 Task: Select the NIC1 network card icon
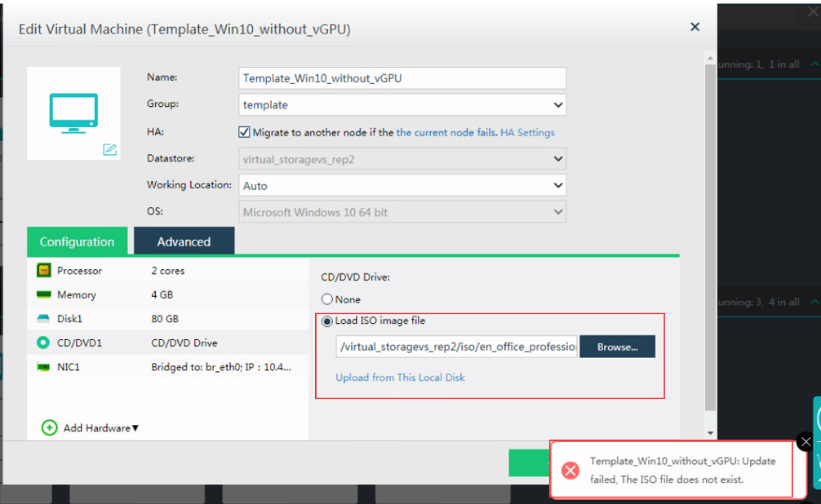point(43,367)
